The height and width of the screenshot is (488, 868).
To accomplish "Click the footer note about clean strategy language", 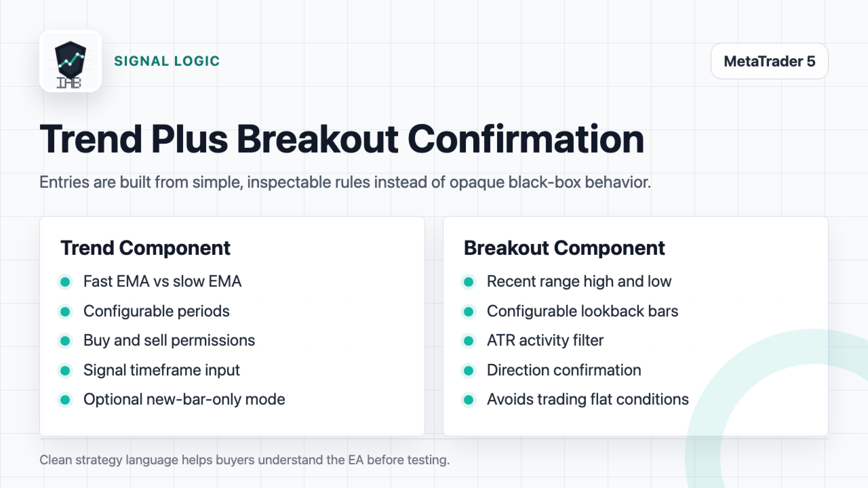I will 245,460.
